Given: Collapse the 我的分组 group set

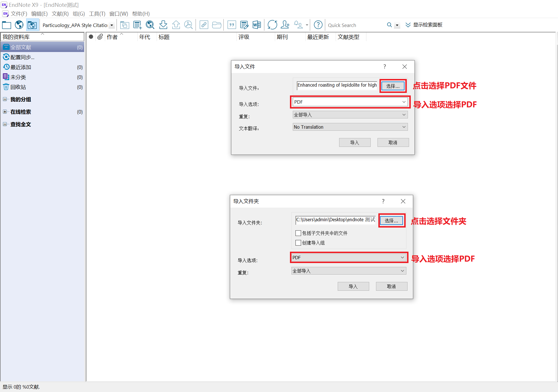Looking at the screenshot, I should tap(5, 99).
